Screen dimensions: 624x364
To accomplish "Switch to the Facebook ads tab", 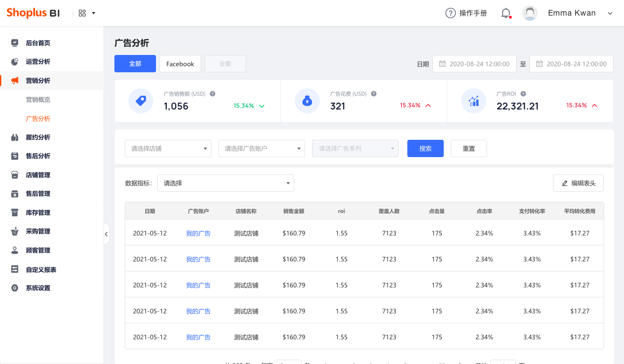I will click(180, 64).
